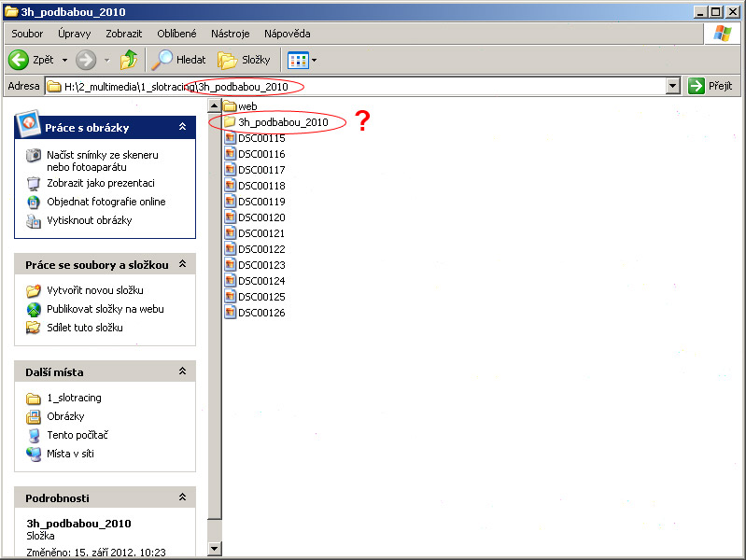Collapse the Práce s obrázky panel
The image size is (746, 560).
(x=182, y=128)
